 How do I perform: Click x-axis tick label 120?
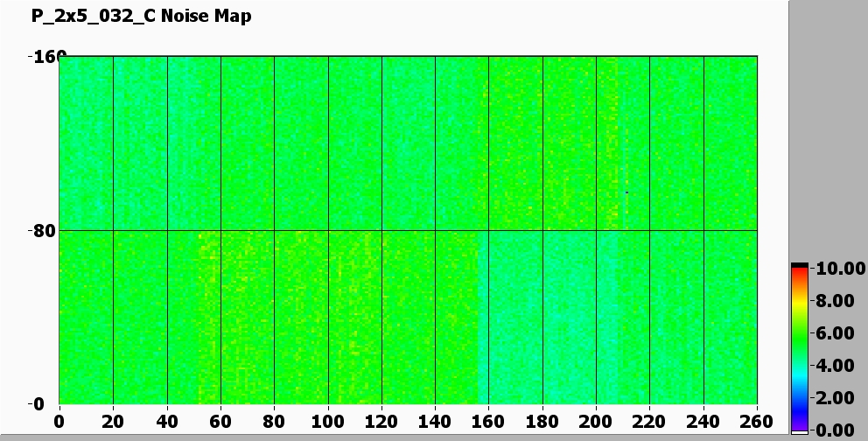[381, 422]
